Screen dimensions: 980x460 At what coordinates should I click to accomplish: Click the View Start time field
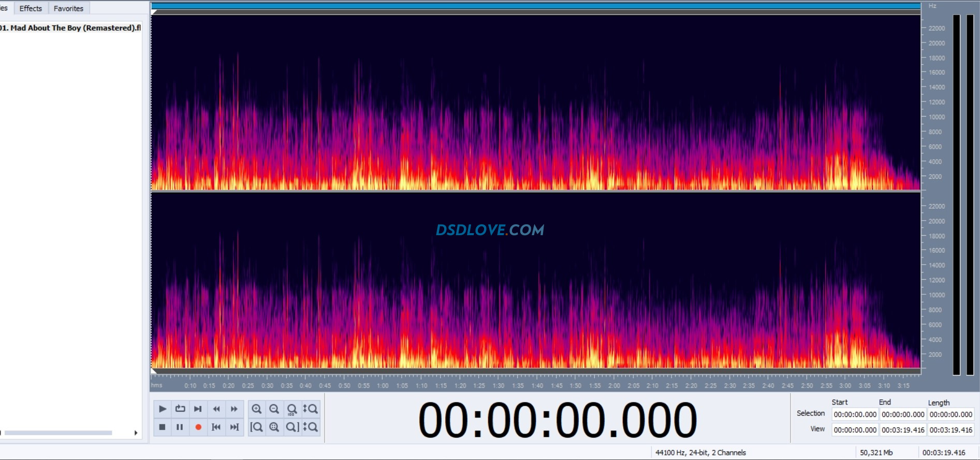coord(855,429)
